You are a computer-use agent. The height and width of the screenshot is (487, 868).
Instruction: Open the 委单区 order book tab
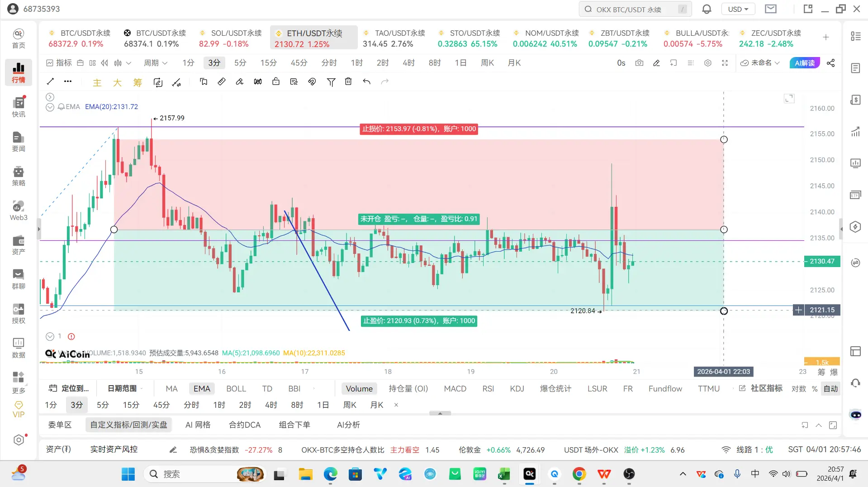point(60,425)
